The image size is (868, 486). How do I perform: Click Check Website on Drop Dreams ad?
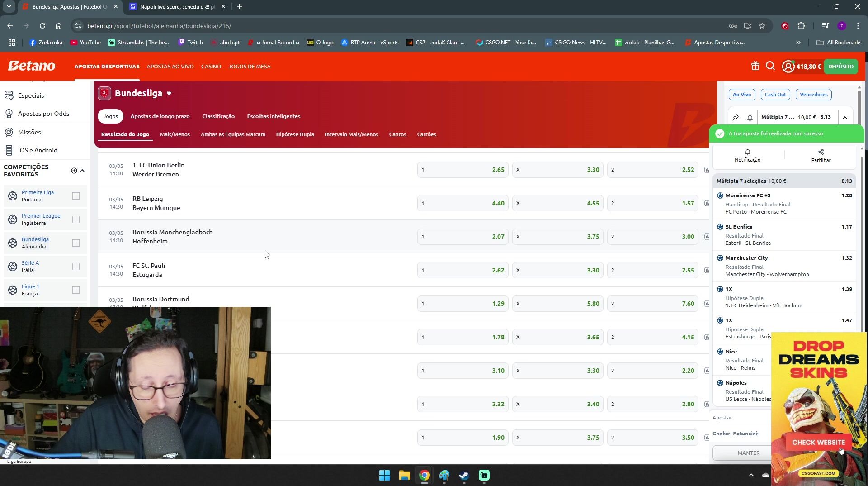point(818,443)
